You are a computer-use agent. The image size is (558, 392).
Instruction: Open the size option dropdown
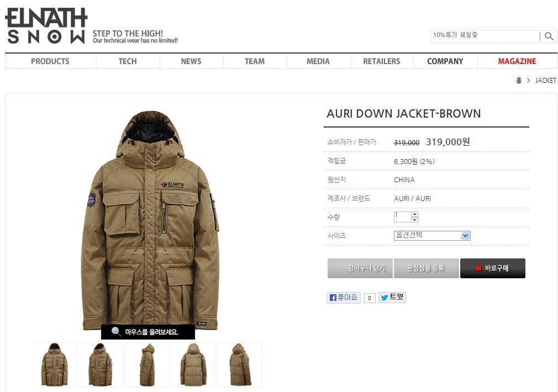(x=432, y=236)
